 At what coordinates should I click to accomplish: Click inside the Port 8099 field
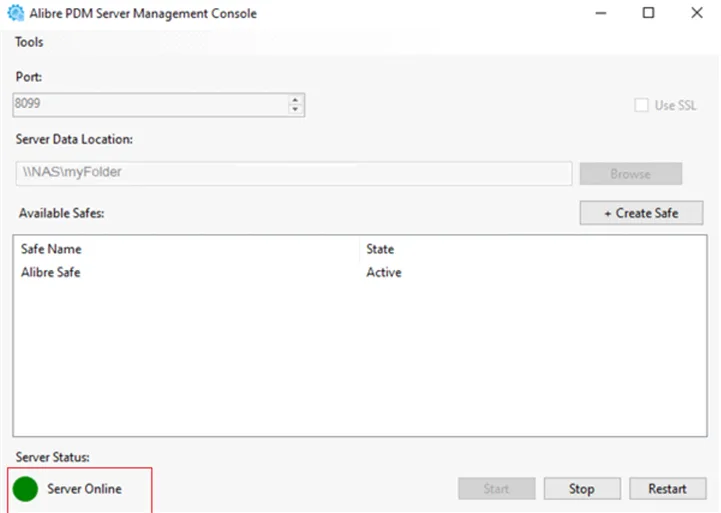click(151, 104)
